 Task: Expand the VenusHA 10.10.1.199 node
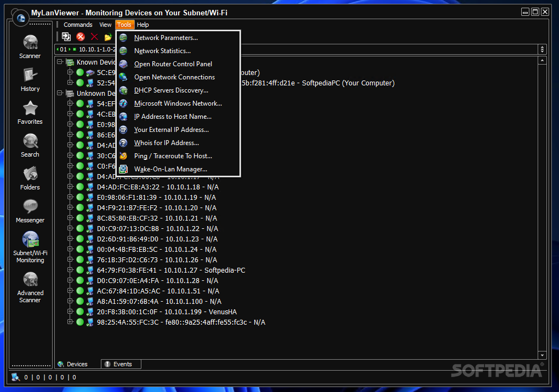click(70, 312)
